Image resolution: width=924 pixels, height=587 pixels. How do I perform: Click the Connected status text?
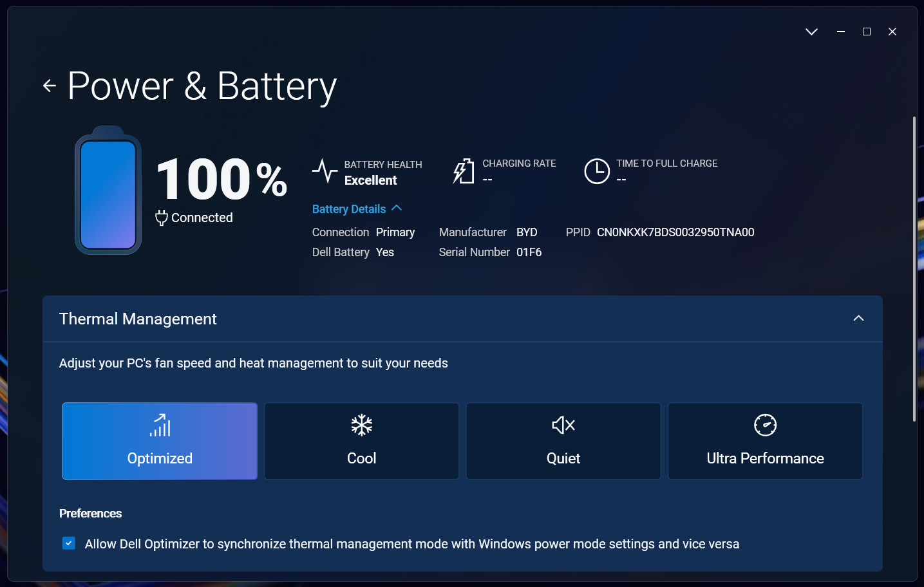[202, 218]
